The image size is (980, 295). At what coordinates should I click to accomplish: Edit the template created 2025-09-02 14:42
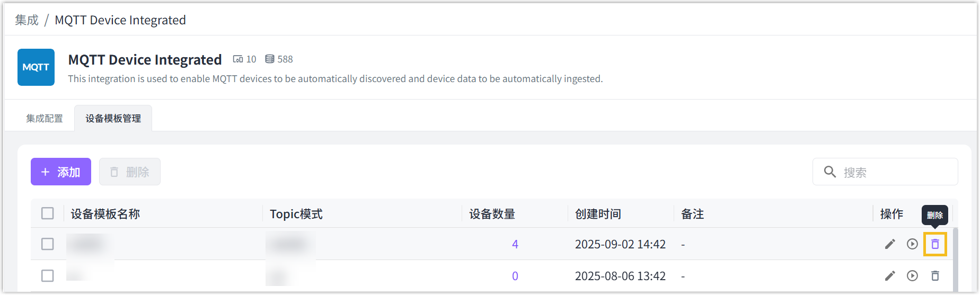(x=890, y=244)
